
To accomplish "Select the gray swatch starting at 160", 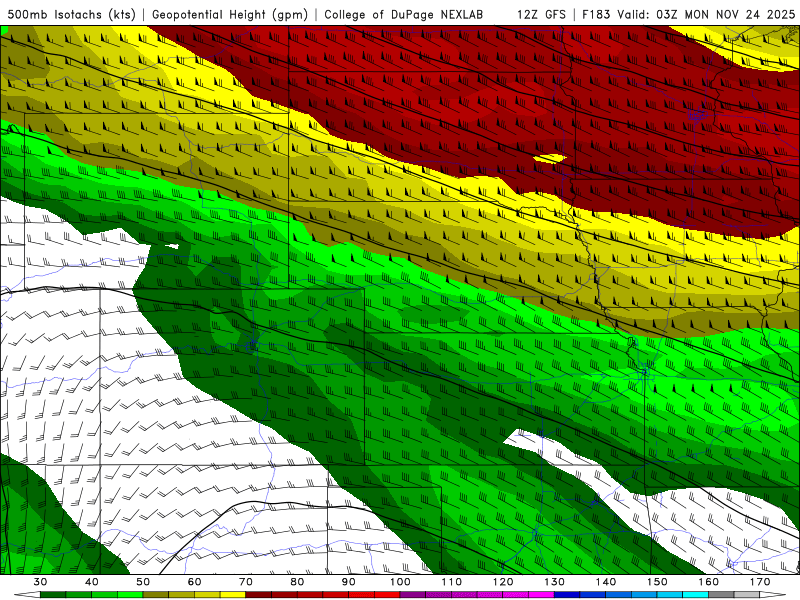I will tap(721, 595).
